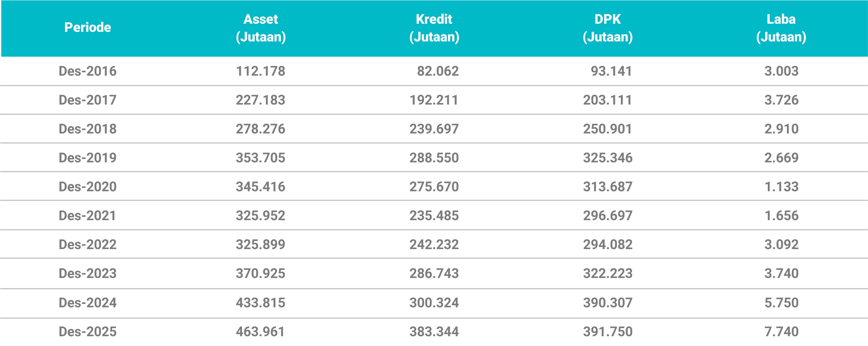This screenshot has height=346, width=868.
Task: Click the Asset value 433.815
Action: (261, 303)
